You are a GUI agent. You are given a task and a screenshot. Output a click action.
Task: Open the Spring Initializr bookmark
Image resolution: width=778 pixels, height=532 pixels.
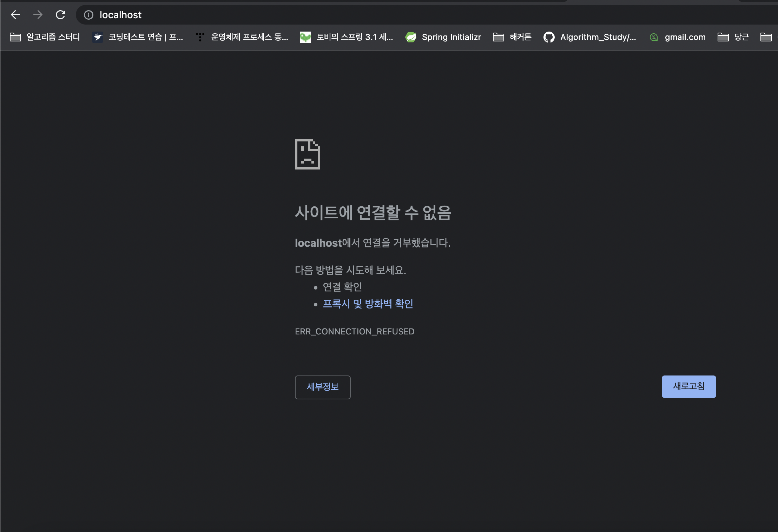443,37
